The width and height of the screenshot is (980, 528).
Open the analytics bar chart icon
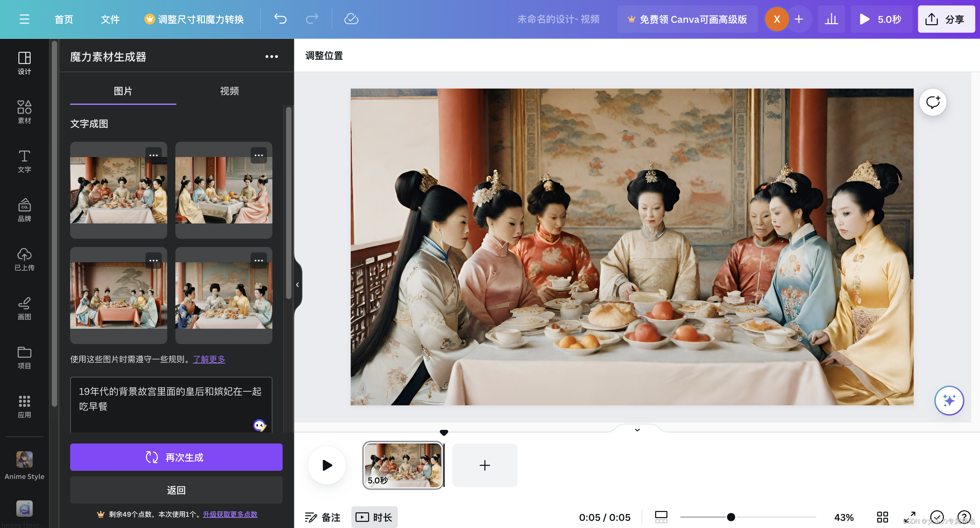[x=831, y=19]
